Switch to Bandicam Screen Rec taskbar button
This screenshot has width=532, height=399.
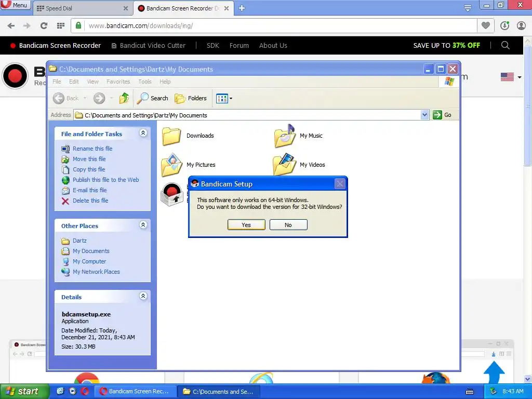(x=136, y=391)
